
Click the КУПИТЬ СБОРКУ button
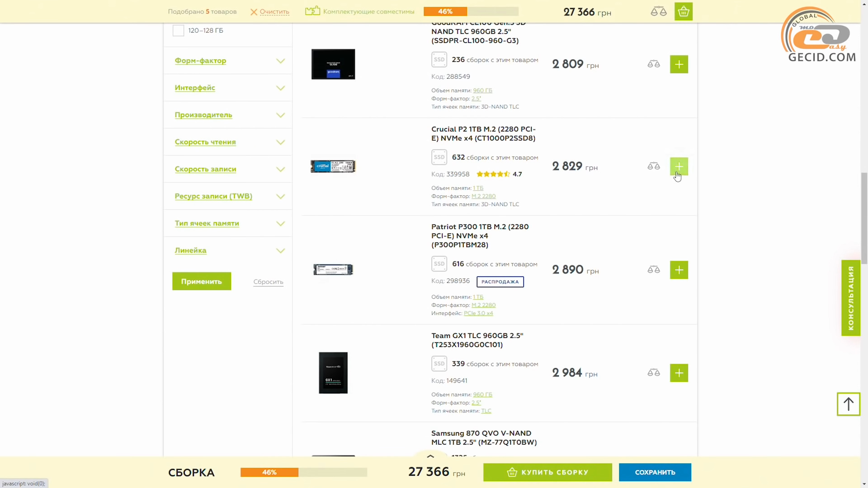click(x=547, y=472)
